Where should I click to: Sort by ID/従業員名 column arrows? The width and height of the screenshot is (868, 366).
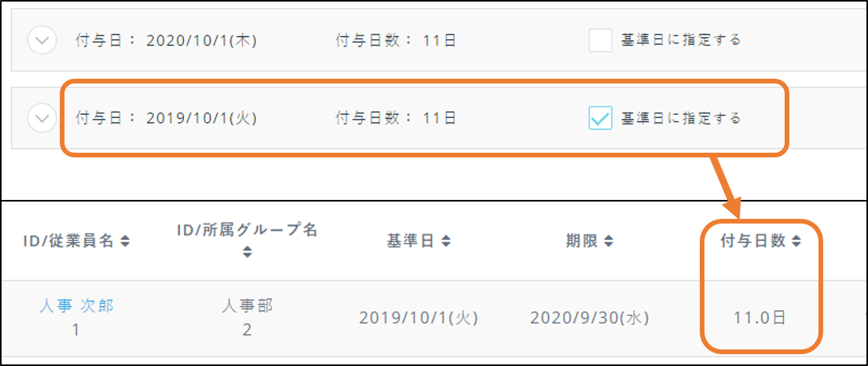pos(124,242)
